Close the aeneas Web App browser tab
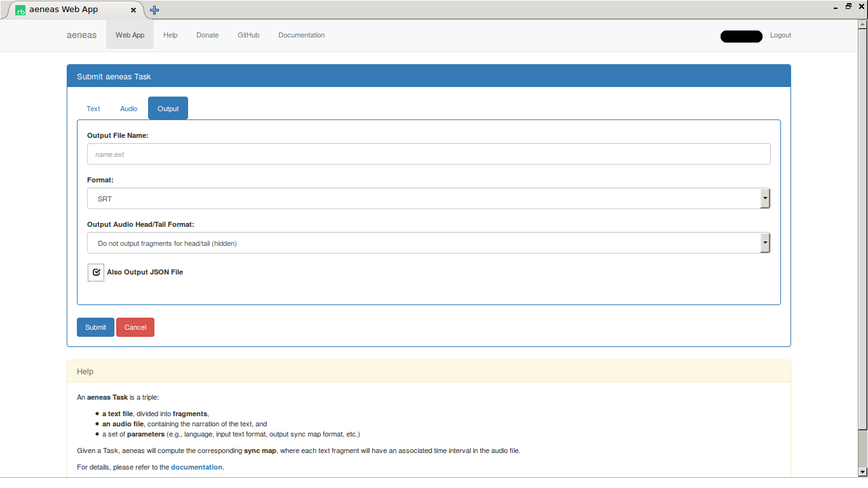 (x=133, y=10)
